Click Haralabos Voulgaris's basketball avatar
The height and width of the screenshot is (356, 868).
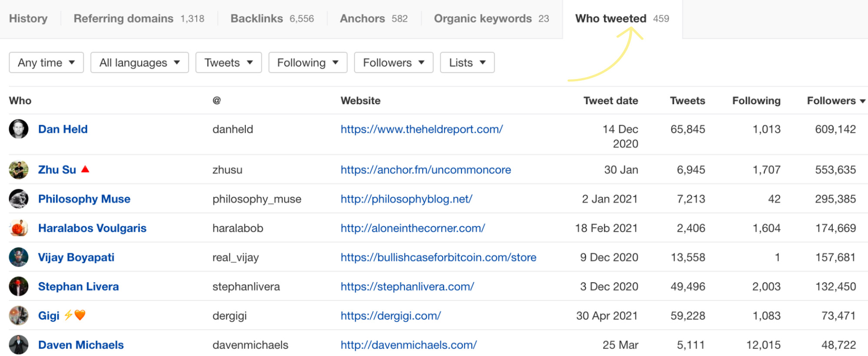[18, 227]
